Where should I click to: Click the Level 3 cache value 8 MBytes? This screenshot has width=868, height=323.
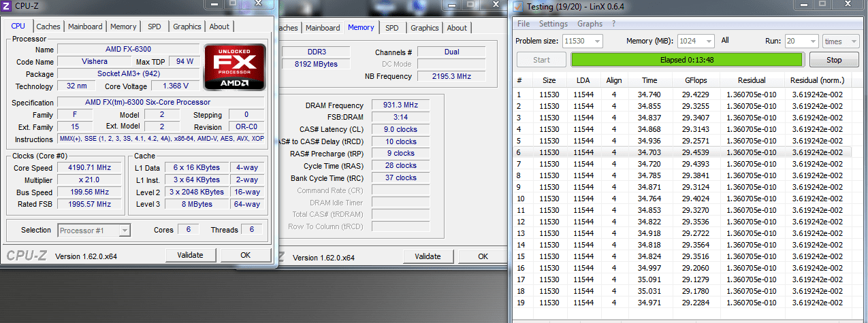click(x=196, y=204)
